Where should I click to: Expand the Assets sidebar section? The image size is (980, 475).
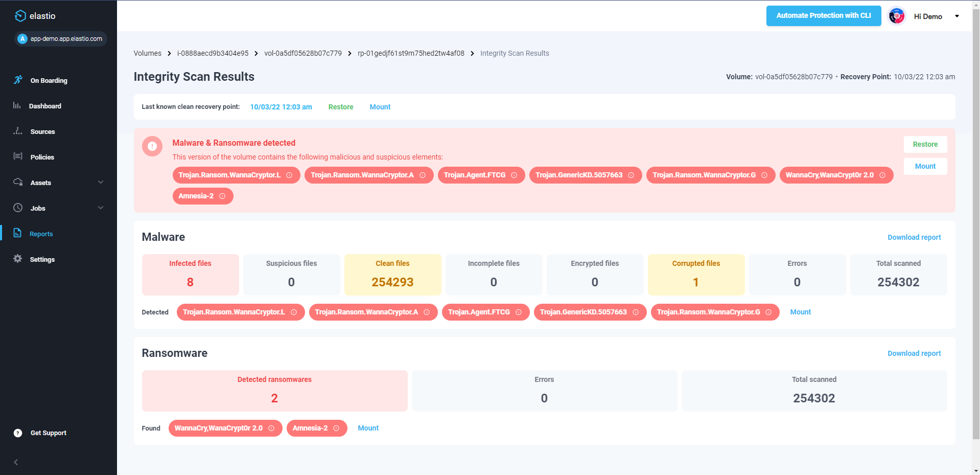pyautogui.click(x=101, y=182)
